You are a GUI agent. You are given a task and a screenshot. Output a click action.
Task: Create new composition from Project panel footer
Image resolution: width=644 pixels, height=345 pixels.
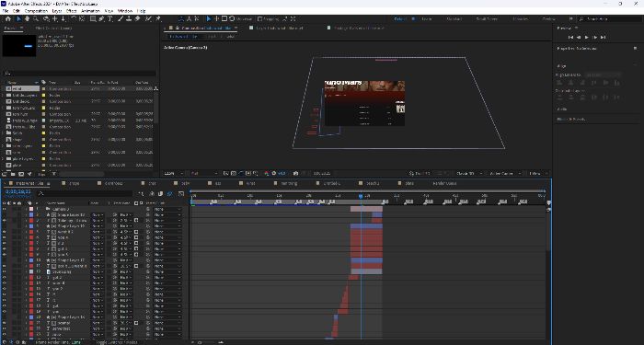pyautogui.click(x=21, y=174)
